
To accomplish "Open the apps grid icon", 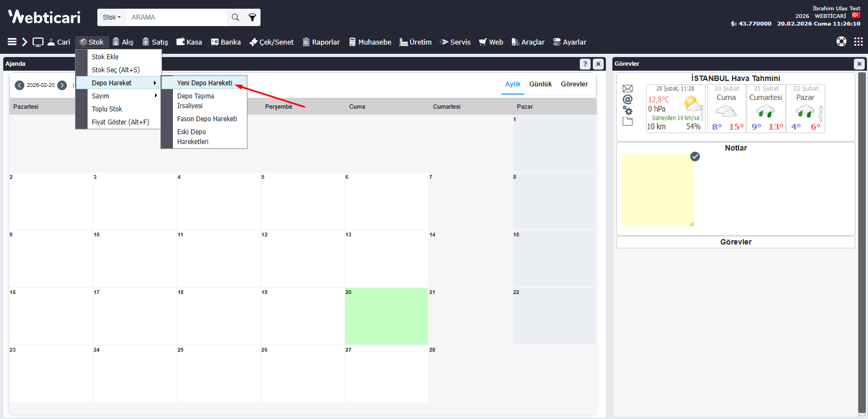I will tap(858, 42).
